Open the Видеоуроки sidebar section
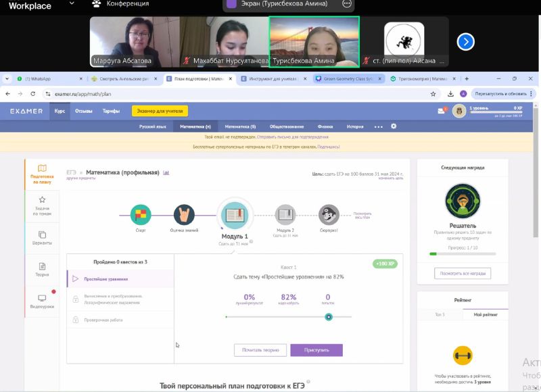 (x=42, y=301)
